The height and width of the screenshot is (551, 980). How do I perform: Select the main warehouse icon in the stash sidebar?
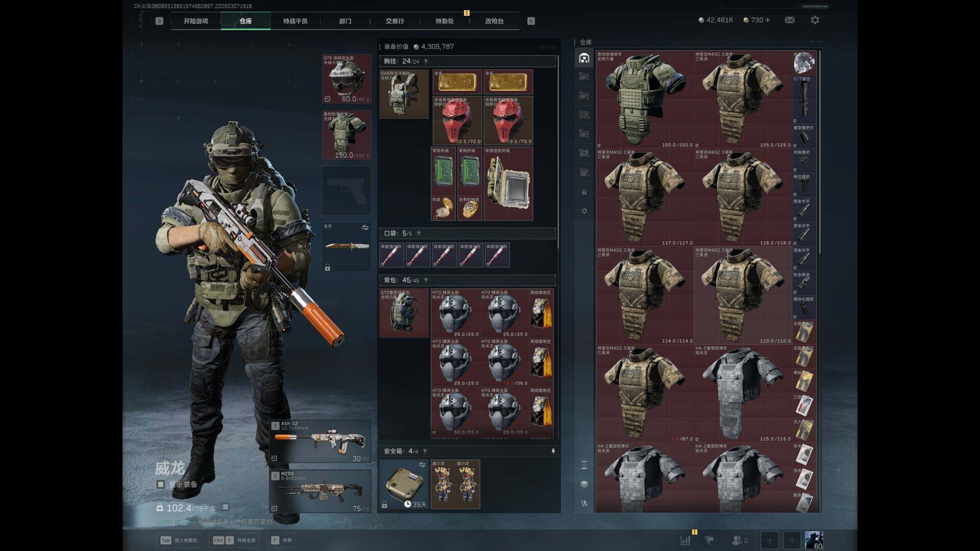click(x=584, y=58)
